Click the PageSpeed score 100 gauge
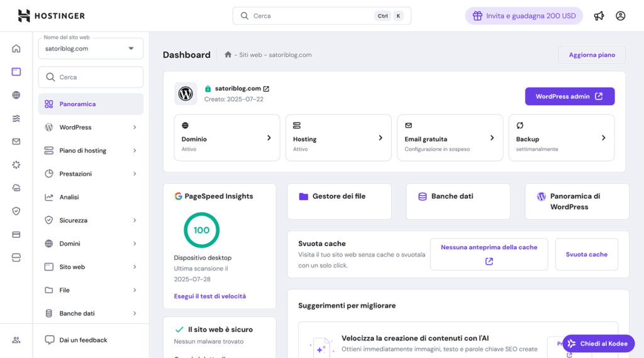Viewport: 644px width, 358px height. (x=201, y=230)
